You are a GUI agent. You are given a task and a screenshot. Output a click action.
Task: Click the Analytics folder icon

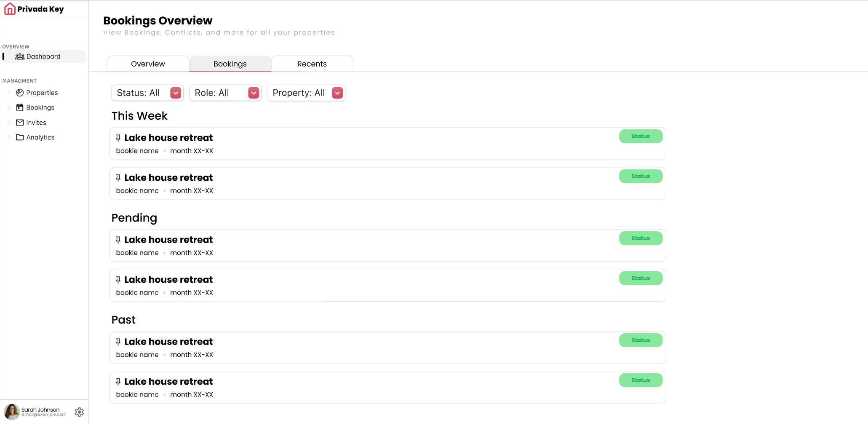pos(20,137)
